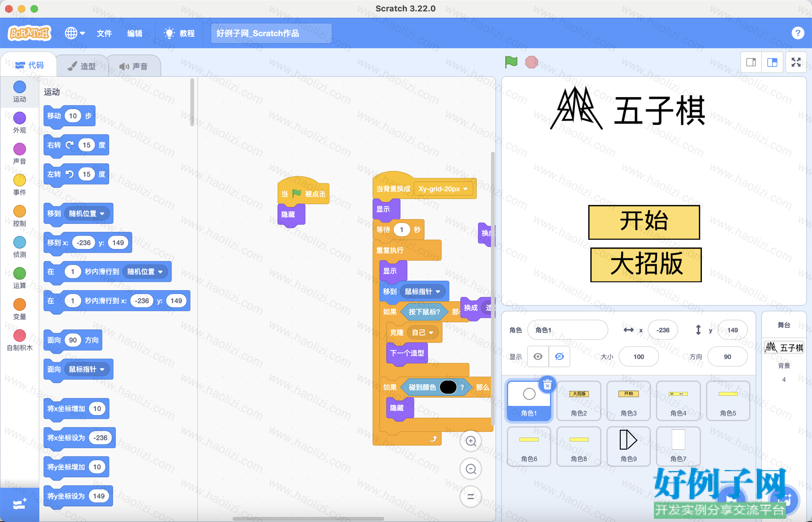Image resolution: width=812 pixels, height=522 pixels.
Task: Delete 角色1 with trash icon
Action: click(x=547, y=385)
